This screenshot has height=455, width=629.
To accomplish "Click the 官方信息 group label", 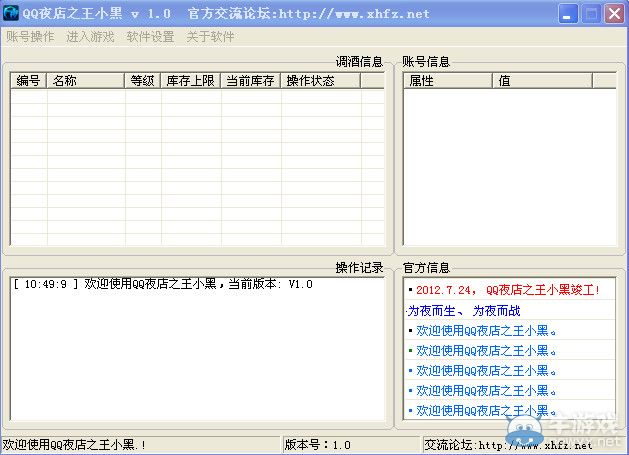I will click(x=426, y=268).
